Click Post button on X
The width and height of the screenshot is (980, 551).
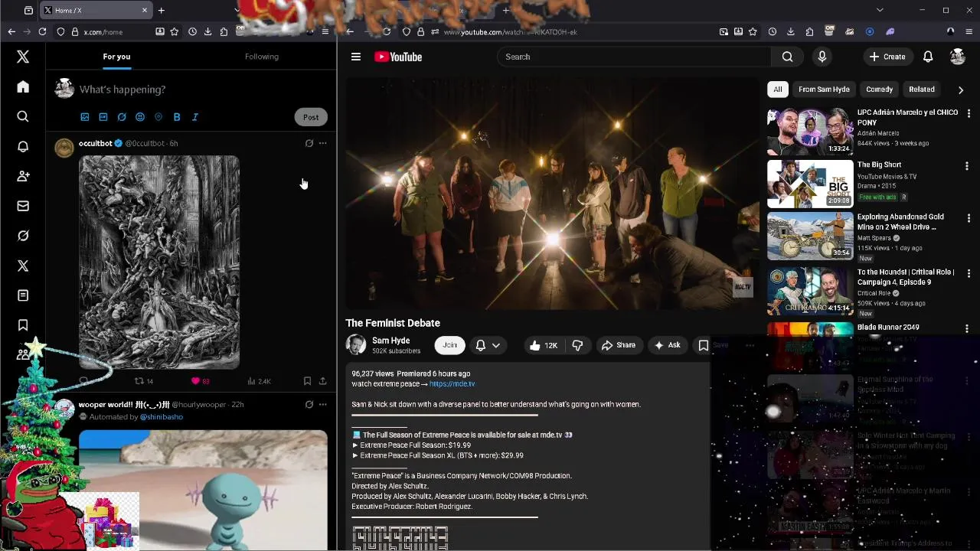[311, 117]
